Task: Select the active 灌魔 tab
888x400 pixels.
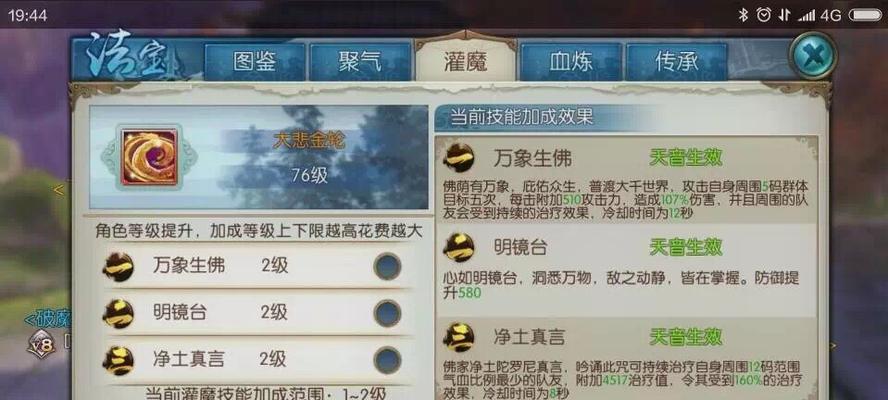Action: 466,61
